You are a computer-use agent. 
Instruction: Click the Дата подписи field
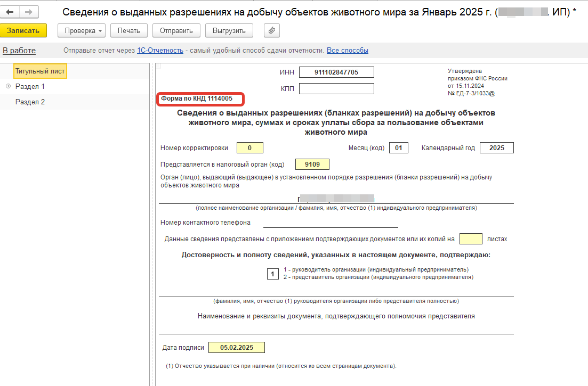point(237,348)
